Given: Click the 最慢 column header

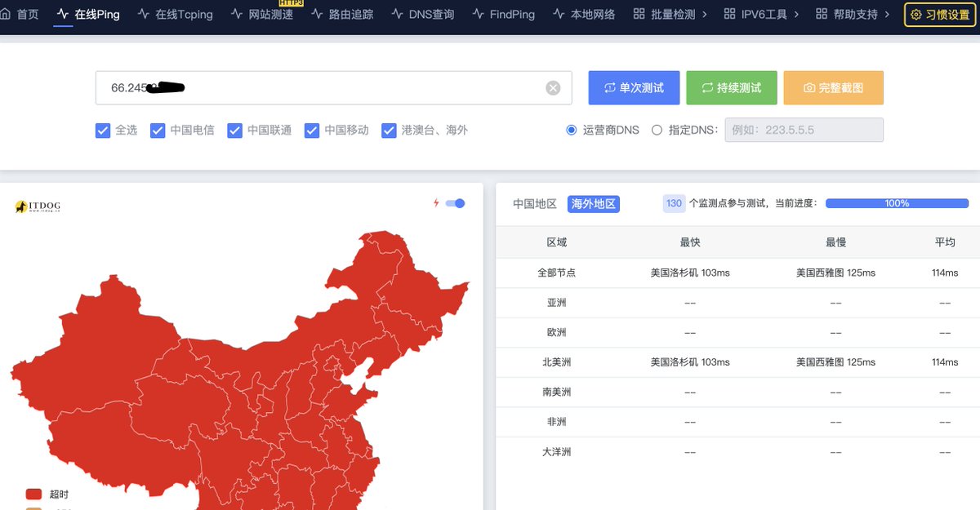Looking at the screenshot, I should (x=835, y=242).
